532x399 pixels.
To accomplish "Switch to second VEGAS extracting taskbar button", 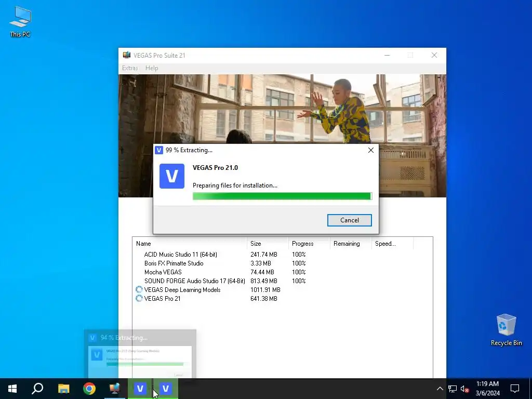I will pos(166,389).
